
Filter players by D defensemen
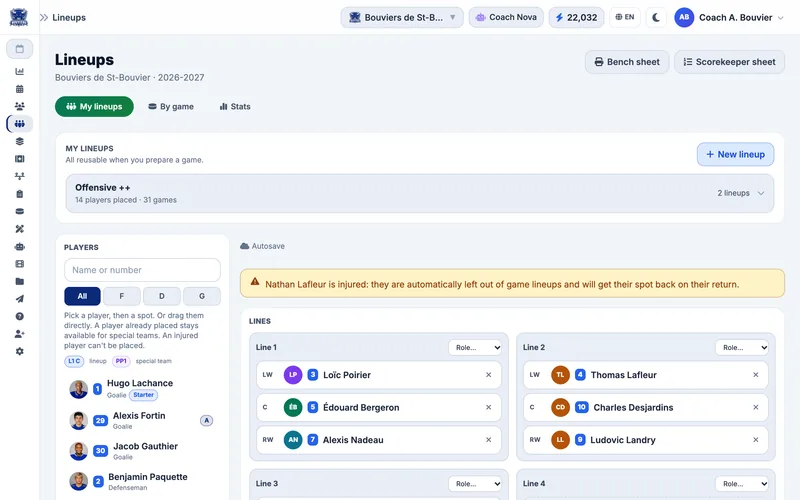point(162,296)
